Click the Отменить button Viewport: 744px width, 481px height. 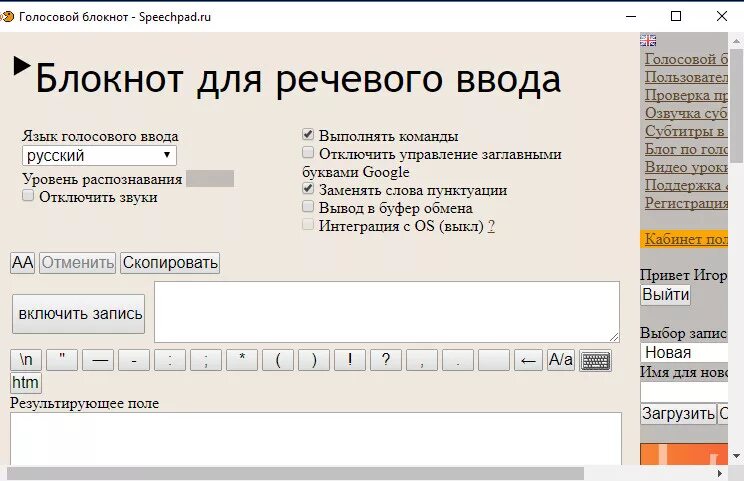pyautogui.click(x=78, y=263)
